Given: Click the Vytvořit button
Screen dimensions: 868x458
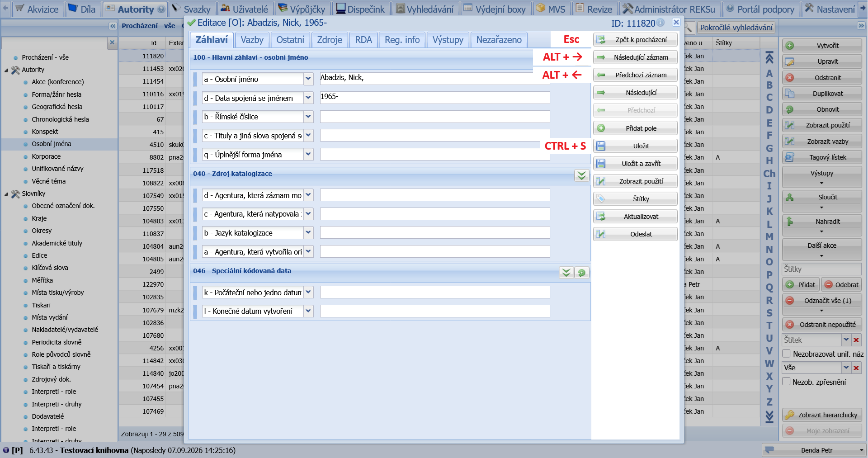Looking at the screenshot, I should pyautogui.click(x=822, y=46).
